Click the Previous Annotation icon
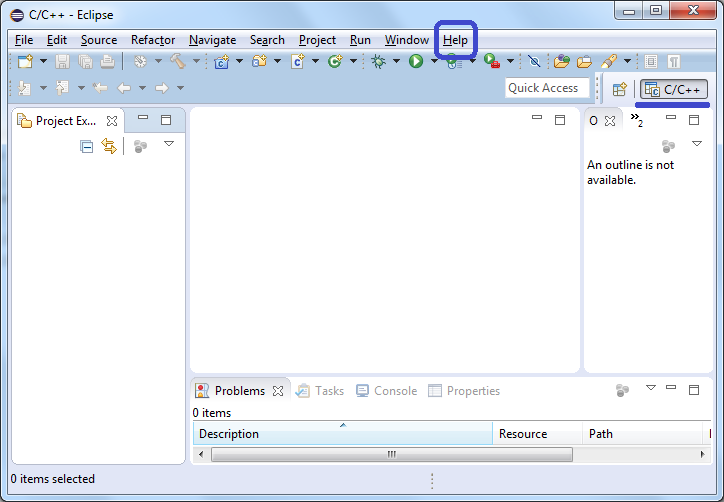The height and width of the screenshot is (502, 724). [x=62, y=88]
